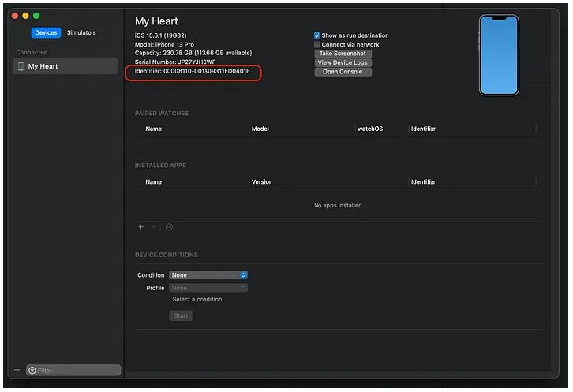The width and height of the screenshot is (573, 392).
Task: Click the remove installed app minus icon
Action: 153,227
